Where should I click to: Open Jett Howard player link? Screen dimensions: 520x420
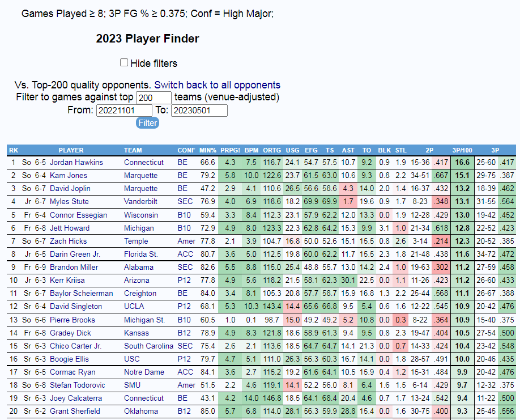70,228
